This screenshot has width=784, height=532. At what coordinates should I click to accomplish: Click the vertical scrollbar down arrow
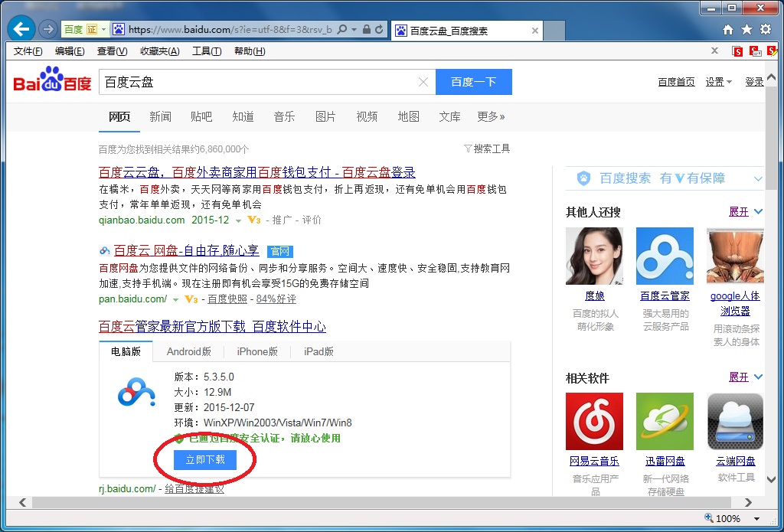click(x=772, y=479)
